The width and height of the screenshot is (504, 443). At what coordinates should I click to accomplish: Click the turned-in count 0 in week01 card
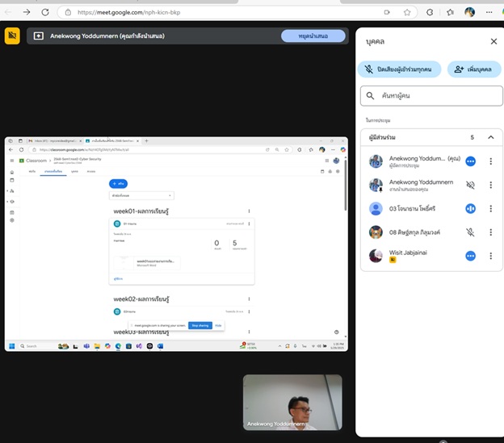(216, 243)
